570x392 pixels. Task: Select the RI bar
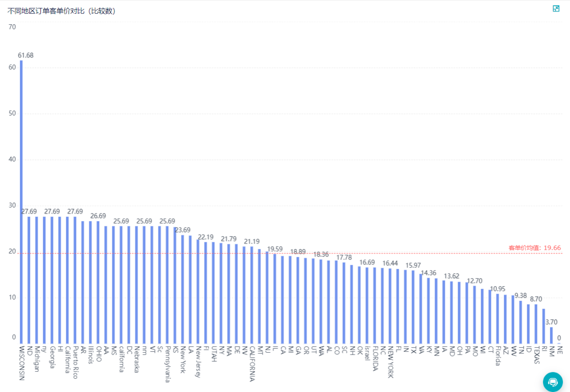coord(543,326)
